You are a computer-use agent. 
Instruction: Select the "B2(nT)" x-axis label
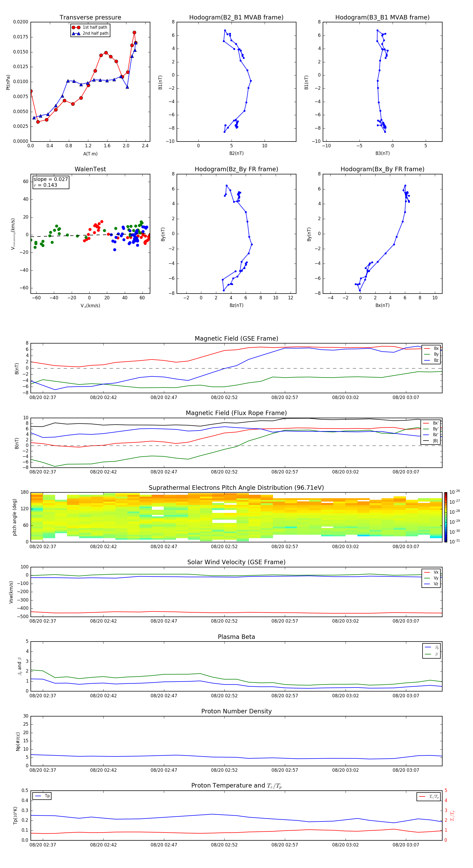(236, 153)
